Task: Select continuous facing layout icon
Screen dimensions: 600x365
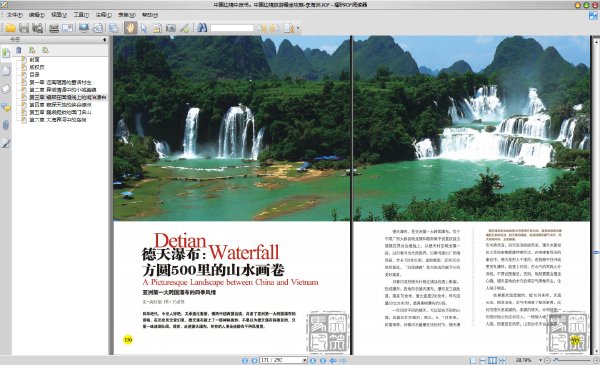Action: click(502, 360)
